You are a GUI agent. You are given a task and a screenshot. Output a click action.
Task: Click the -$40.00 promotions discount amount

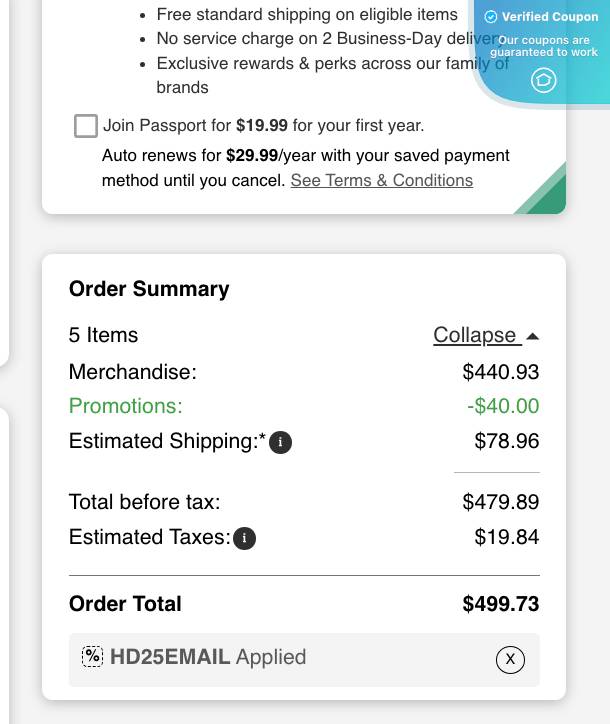tap(502, 406)
